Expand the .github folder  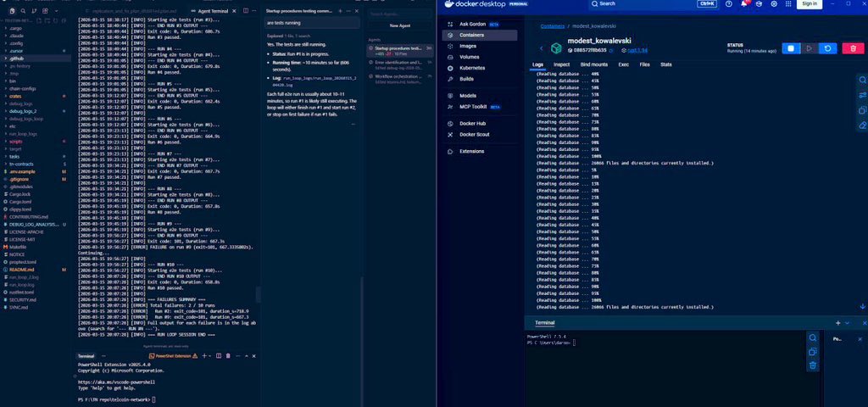[x=36, y=59]
